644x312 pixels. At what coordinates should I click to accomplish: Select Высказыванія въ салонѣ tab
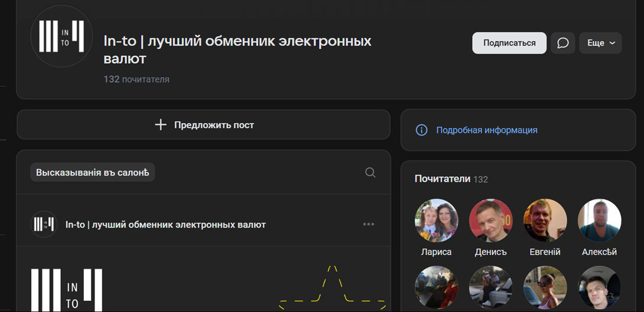point(92,173)
